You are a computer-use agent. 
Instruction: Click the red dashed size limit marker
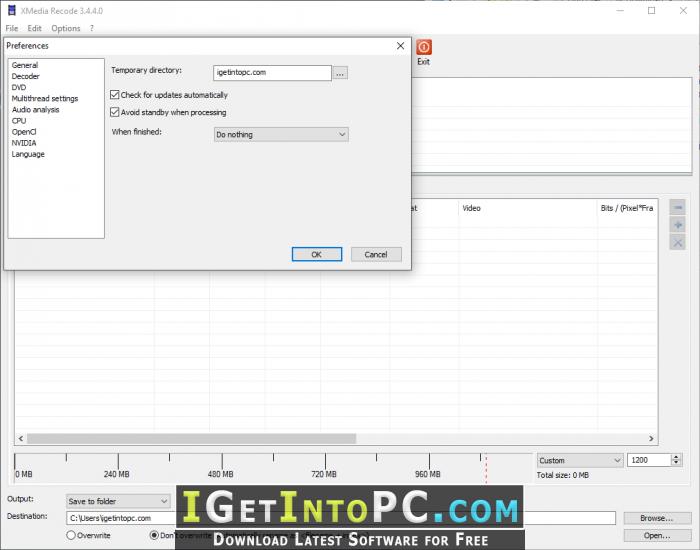486,468
